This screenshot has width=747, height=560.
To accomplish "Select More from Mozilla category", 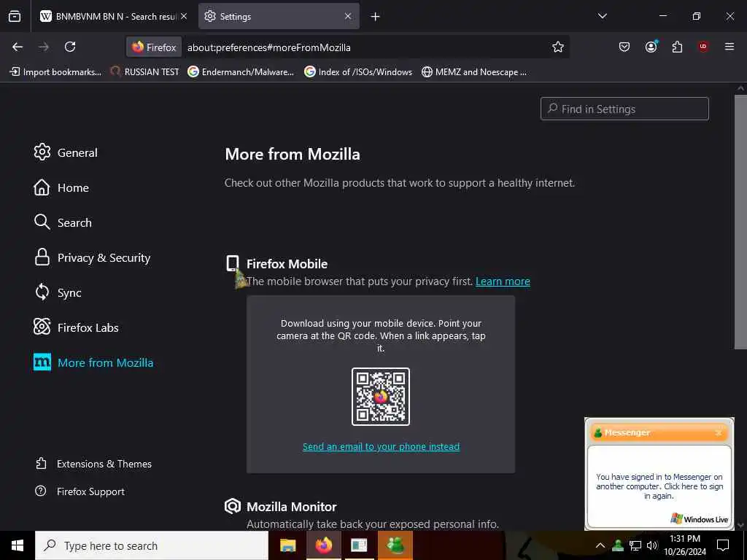I will [x=93, y=362].
